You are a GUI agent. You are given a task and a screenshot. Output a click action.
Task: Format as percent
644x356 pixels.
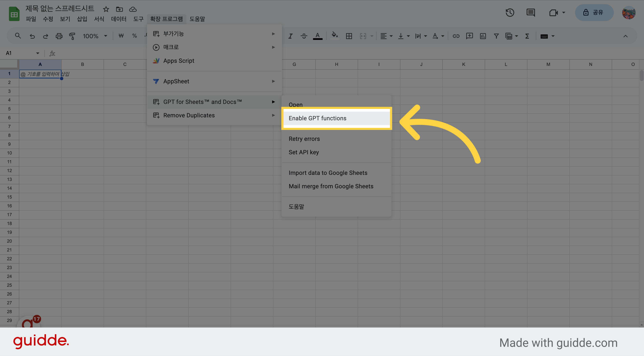(x=135, y=36)
